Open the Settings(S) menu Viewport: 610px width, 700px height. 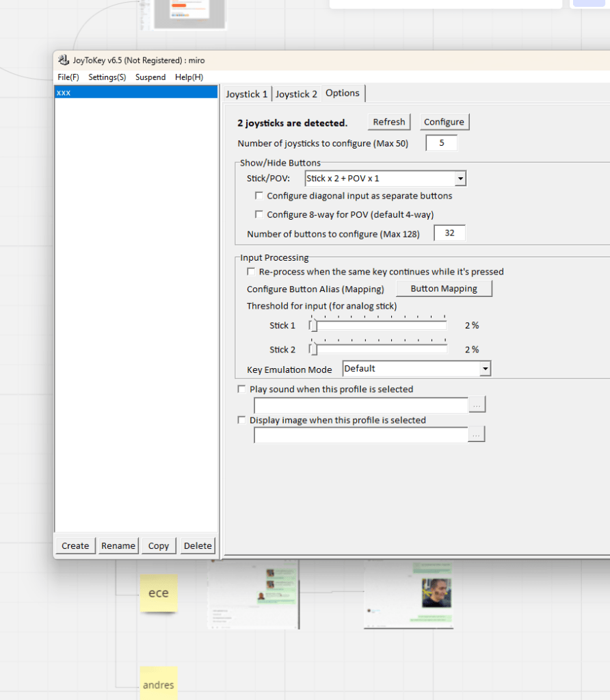pyautogui.click(x=107, y=77)
